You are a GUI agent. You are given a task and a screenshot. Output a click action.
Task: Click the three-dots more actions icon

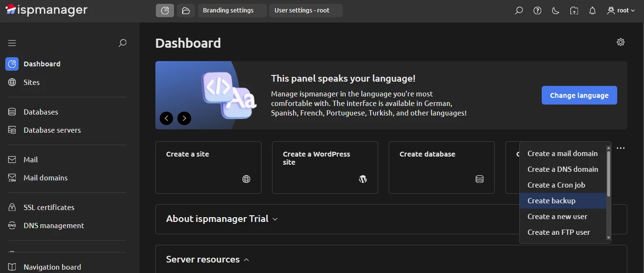pos(621,148)
